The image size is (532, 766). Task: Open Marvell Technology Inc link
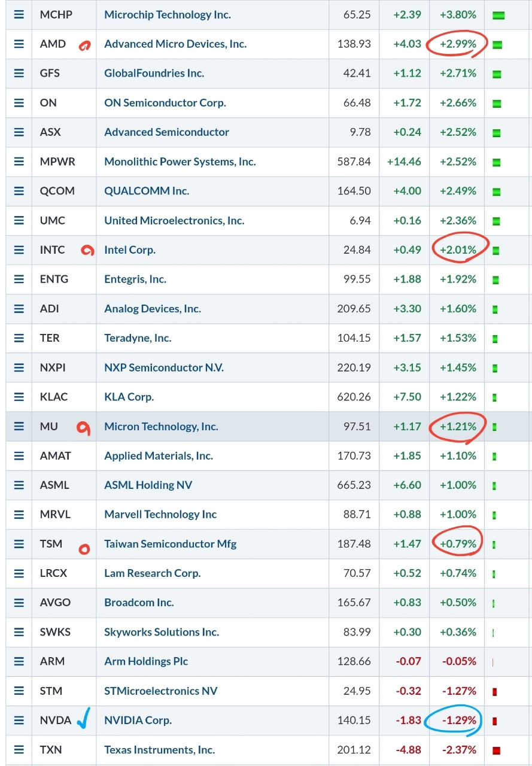coord(160,514)
